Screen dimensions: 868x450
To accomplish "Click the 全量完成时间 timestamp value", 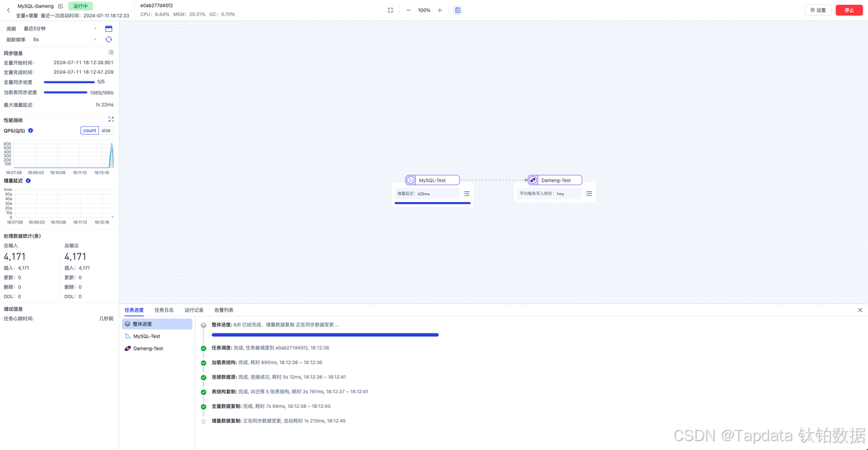I will click(83, 72).
